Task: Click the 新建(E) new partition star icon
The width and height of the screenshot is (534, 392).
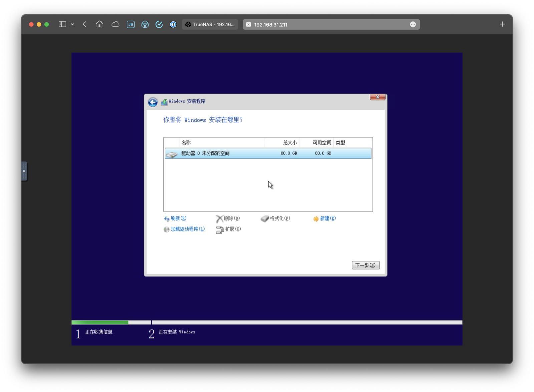Action: [315, 219]
